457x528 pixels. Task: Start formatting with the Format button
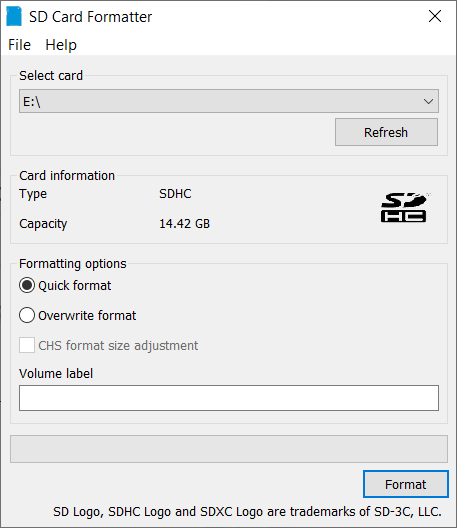coord(406,484)
